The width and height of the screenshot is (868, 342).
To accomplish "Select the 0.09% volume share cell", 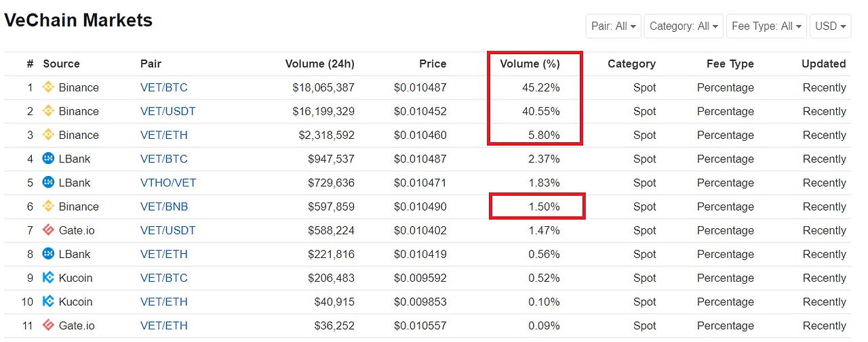I will click(x=544, y=325).
